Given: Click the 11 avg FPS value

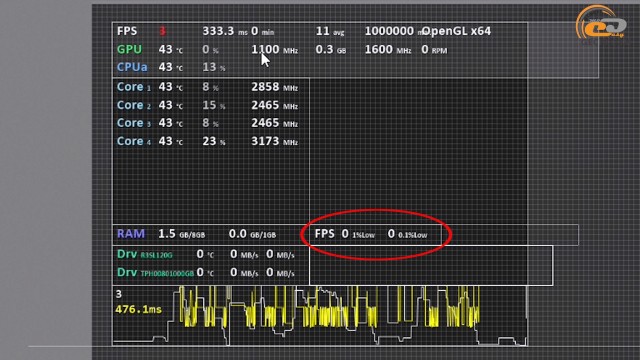Looking at the screenshot, I should tap(330, 31).
